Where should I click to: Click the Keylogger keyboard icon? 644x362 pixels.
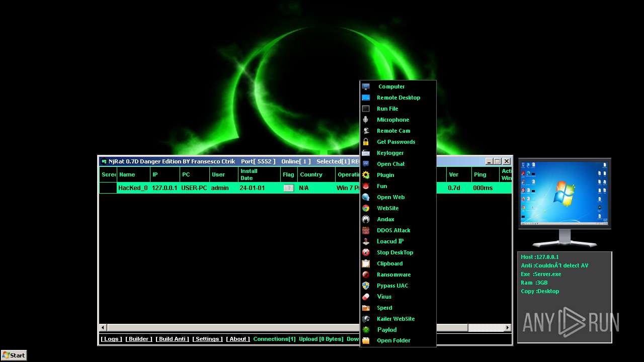pos(366,153)
